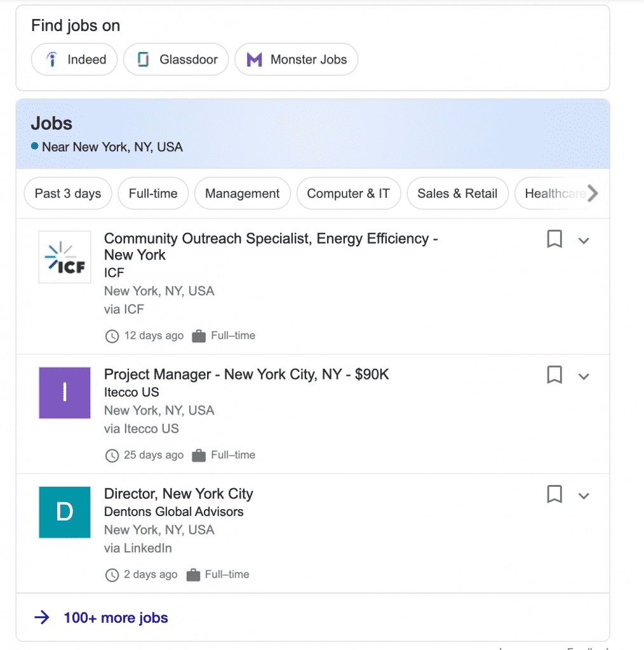
Task: Bookmark the Project Manager job listing
Action: (x=554, y=375)
